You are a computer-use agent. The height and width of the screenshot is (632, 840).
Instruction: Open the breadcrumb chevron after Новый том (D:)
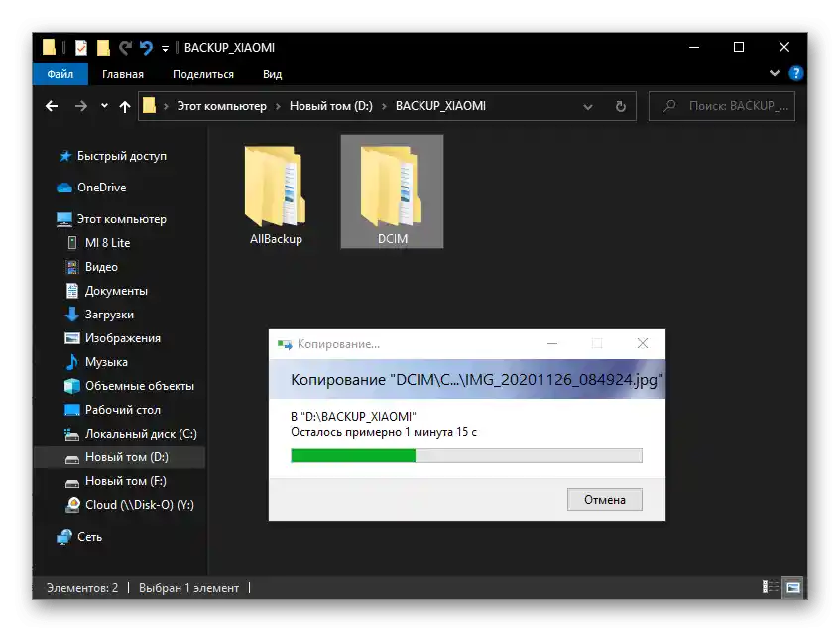(384, 107)
